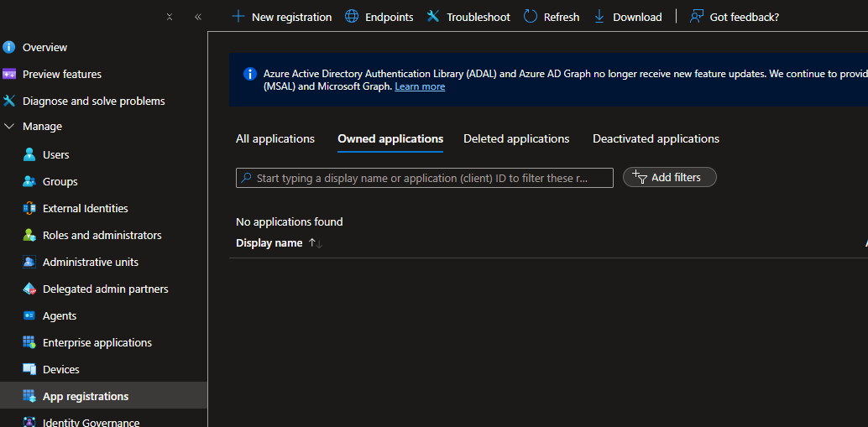This screenshot has width=868, height=427.
Task: Click the Identity Governance icon
Action: (29, 422)
